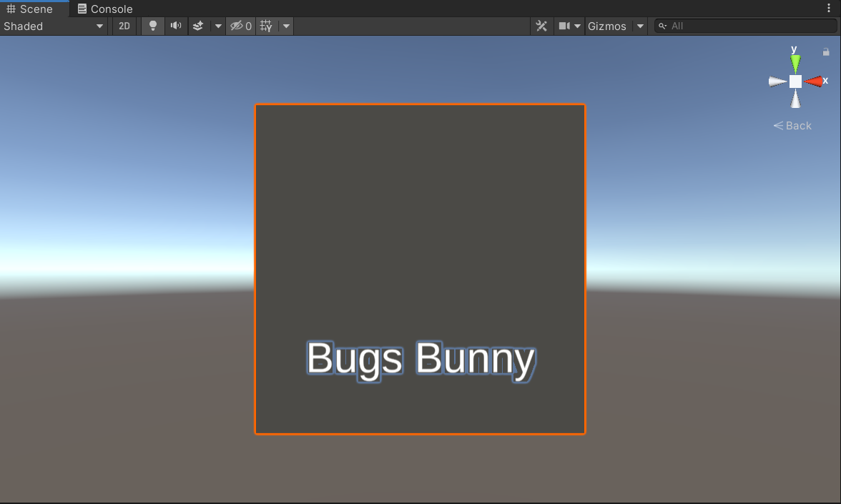
Task: Toggle 2D view mode
Action: (x=124, y=26)
